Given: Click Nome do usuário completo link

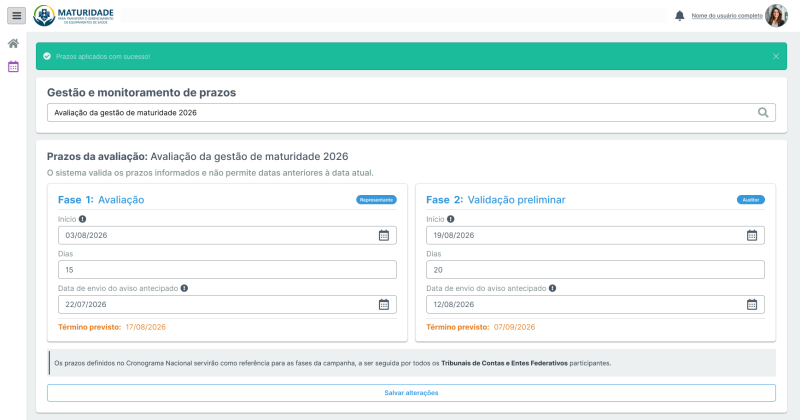Looking at the screenshot, I should click(x=727, y=16).
